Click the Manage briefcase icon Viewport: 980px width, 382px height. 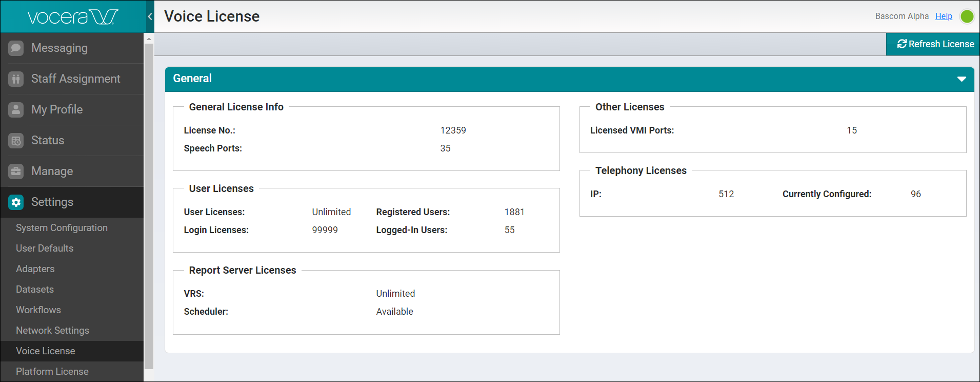(16, 171)
